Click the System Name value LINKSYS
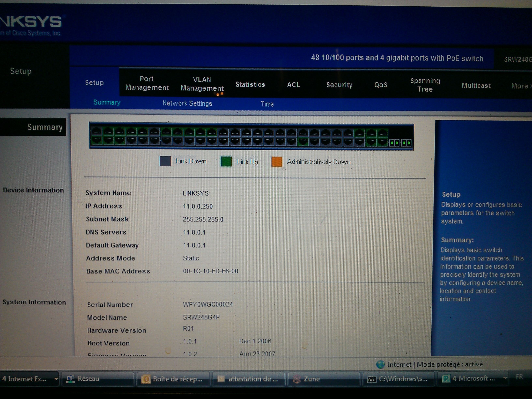Image resolution: width=532 pixels, height=399 pixels. 196,193
